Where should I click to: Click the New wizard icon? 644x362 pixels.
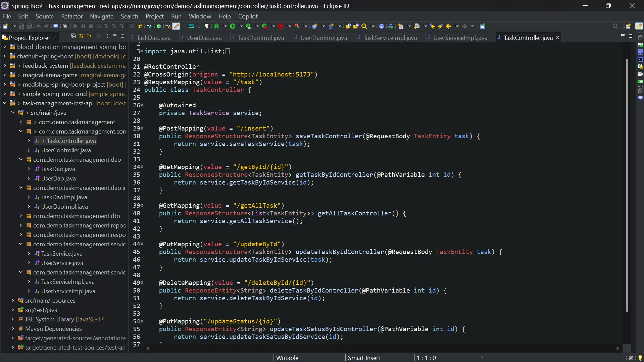[5, 26]
